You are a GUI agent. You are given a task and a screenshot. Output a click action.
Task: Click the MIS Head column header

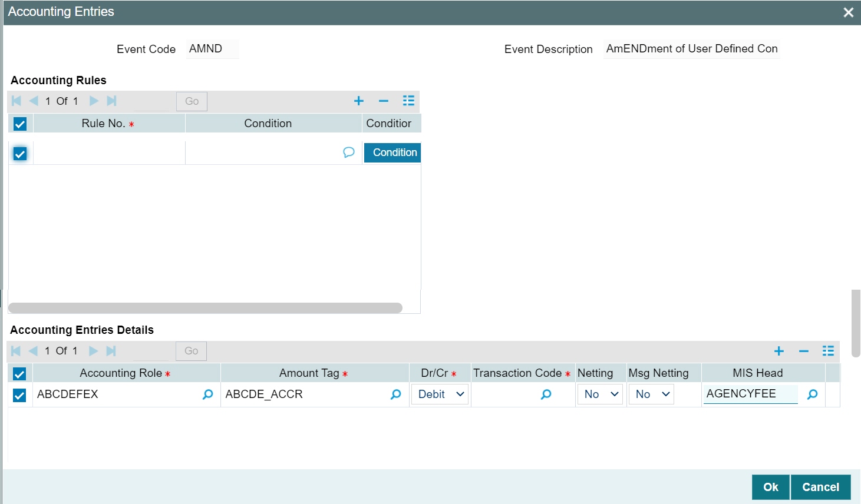(763, 373)
